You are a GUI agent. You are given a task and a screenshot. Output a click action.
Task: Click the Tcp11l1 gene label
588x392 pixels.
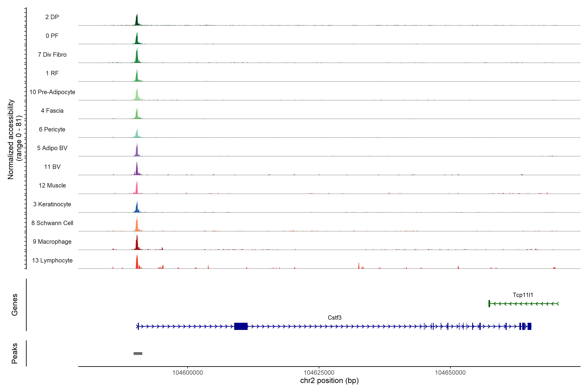[x=523, y=295]
